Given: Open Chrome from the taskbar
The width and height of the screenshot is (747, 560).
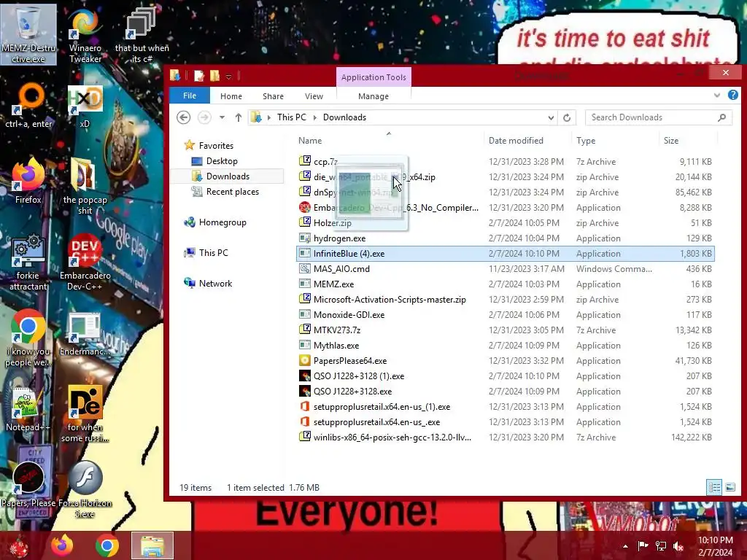Looking at the screenshot, I should tap(107, 545).
